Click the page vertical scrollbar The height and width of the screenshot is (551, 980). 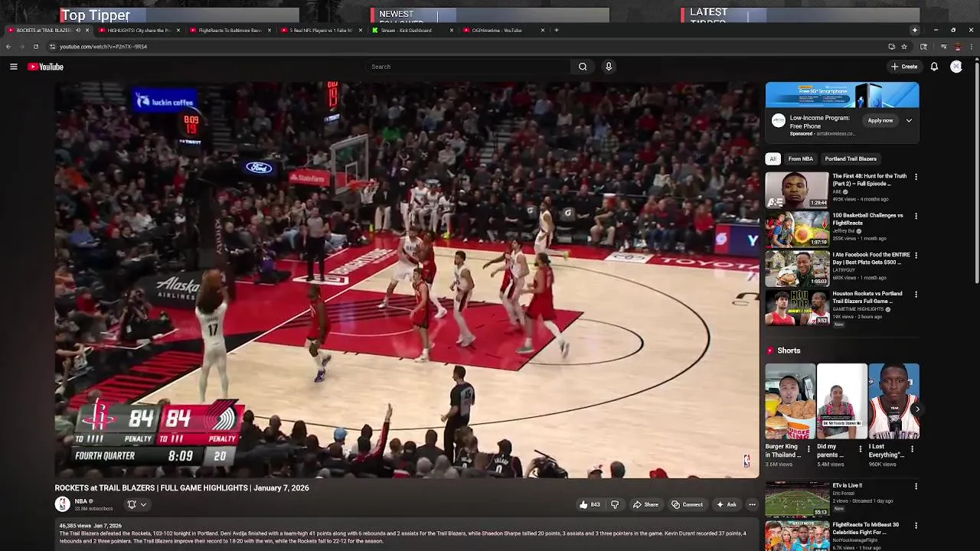[x=976, y=172]
